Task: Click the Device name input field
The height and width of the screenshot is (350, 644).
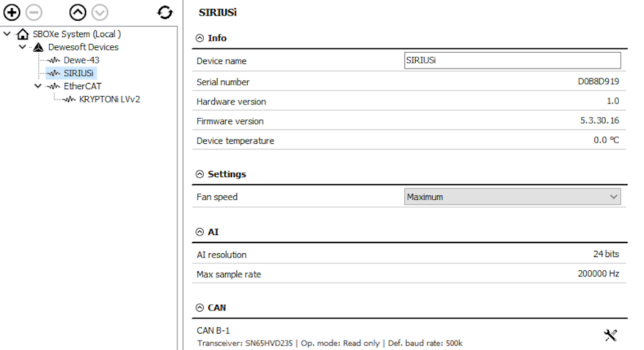Action: (513, 61)
